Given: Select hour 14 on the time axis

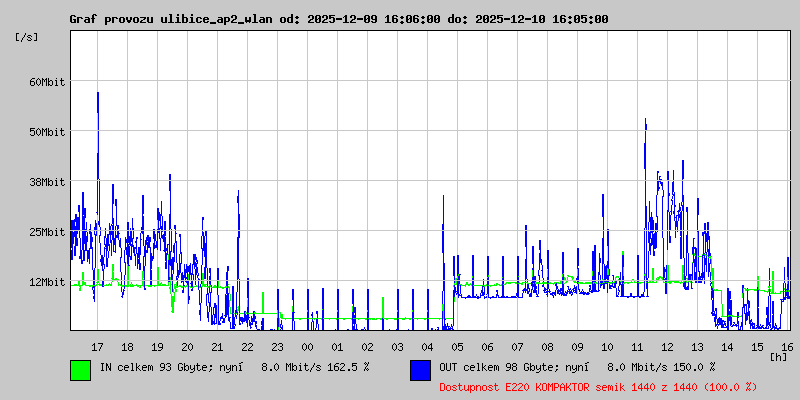Looking at the screenshot, I should (x=727, y=346).
